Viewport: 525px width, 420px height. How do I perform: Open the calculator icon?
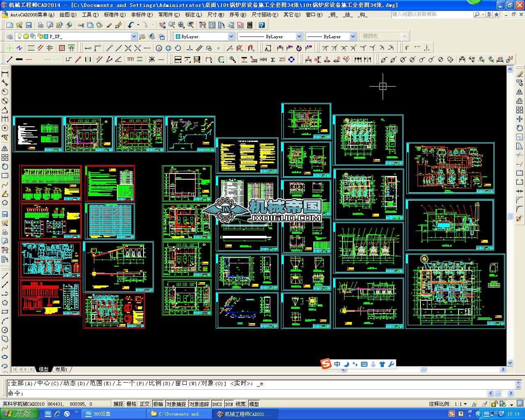(x=249, y=25)
